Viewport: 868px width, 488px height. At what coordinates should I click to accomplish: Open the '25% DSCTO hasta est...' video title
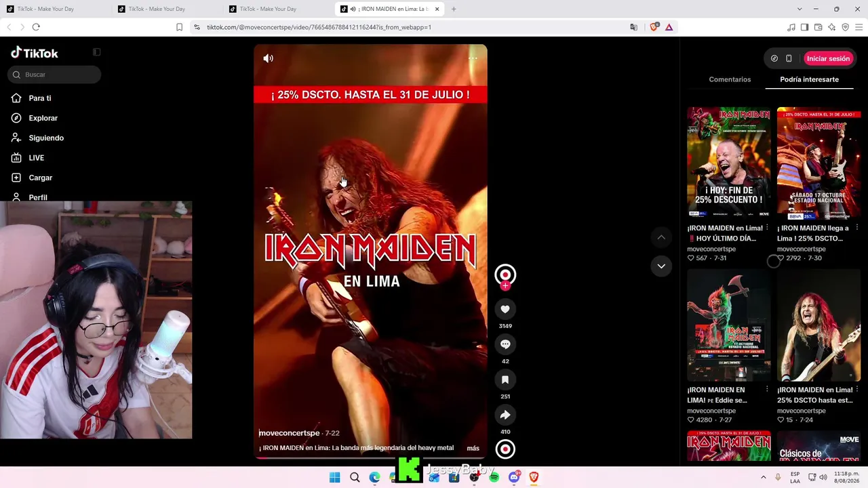point(815,395)
